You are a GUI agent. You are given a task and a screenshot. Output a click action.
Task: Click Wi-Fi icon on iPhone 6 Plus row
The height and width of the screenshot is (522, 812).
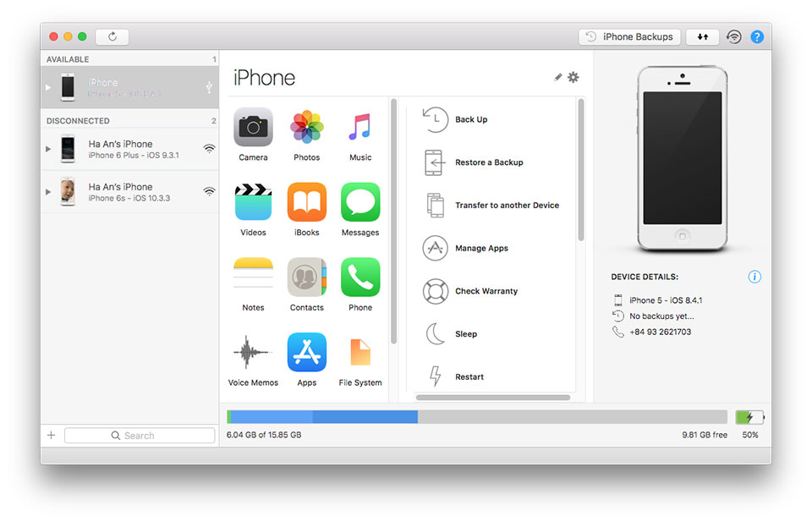tap(209, 149)
